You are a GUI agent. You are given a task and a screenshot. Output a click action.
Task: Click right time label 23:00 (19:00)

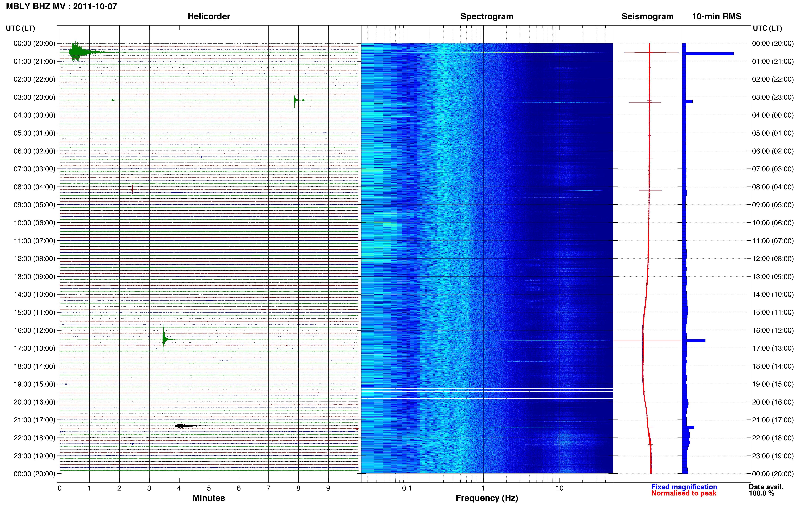[773, 456]
